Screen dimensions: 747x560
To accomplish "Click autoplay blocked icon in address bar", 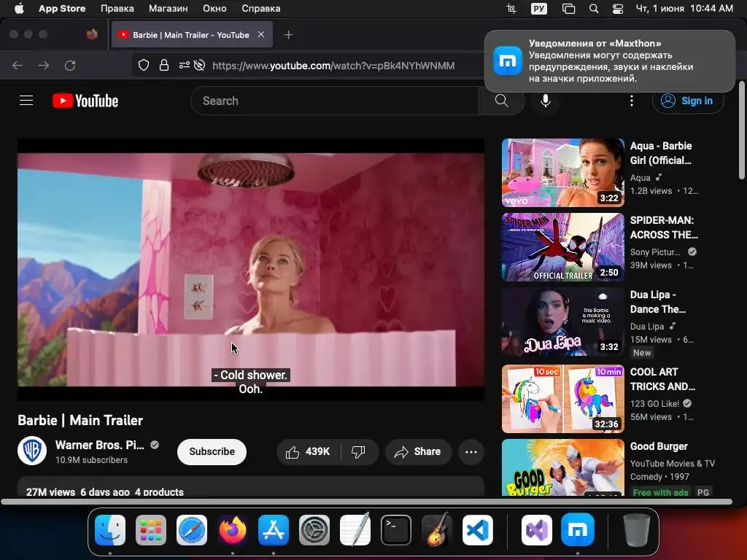I will point(200,65).
